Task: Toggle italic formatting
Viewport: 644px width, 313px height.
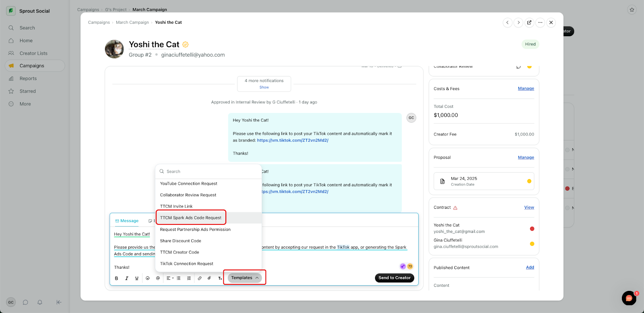Action: click(127, 278)
